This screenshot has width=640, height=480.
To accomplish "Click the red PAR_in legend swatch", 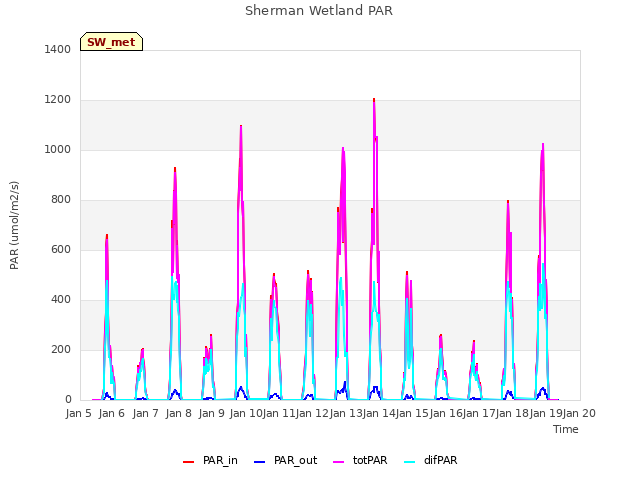I will pyautogui.click(x=189, y=462).
